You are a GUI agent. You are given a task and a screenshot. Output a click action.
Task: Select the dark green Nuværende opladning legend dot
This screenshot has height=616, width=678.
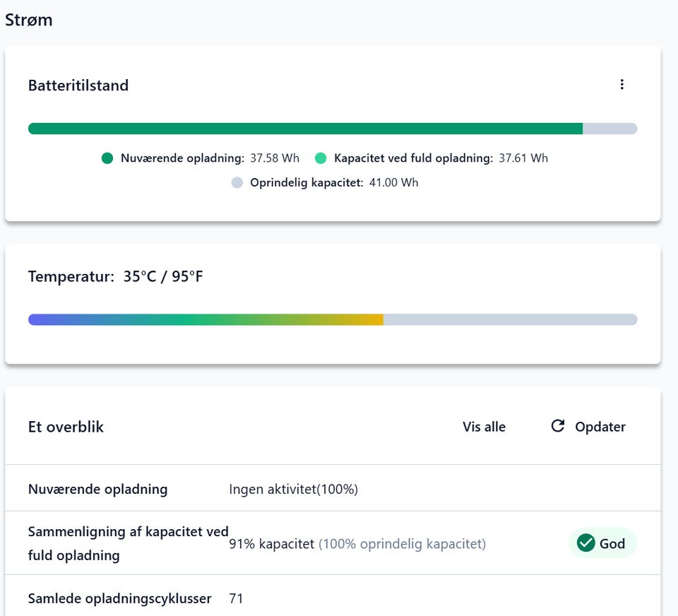[107, 158]
